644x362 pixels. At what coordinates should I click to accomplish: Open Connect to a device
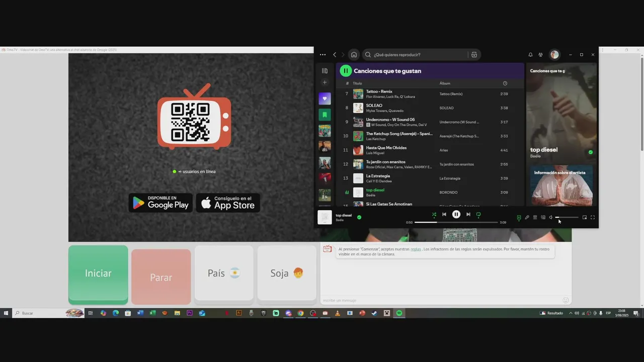[543, 218]
